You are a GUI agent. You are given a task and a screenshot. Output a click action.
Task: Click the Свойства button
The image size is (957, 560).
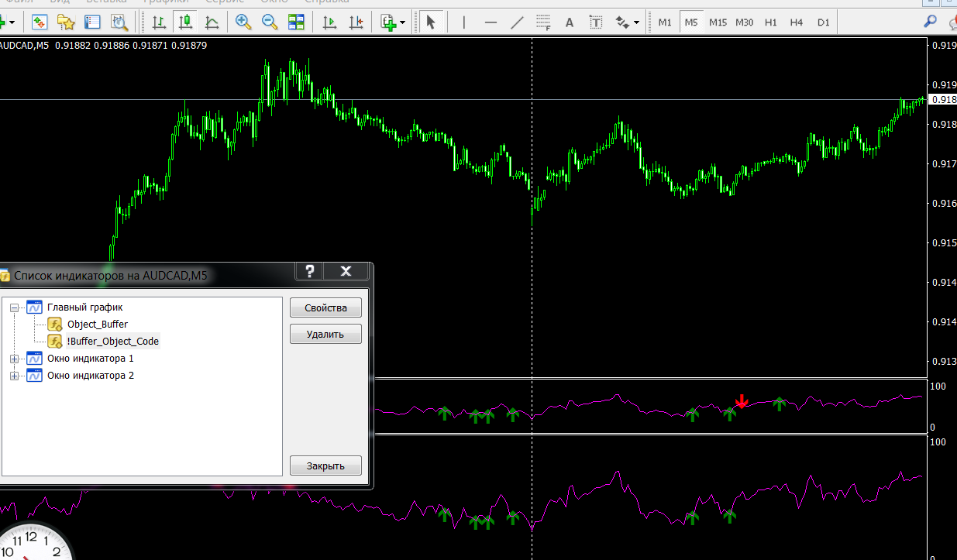325,307
